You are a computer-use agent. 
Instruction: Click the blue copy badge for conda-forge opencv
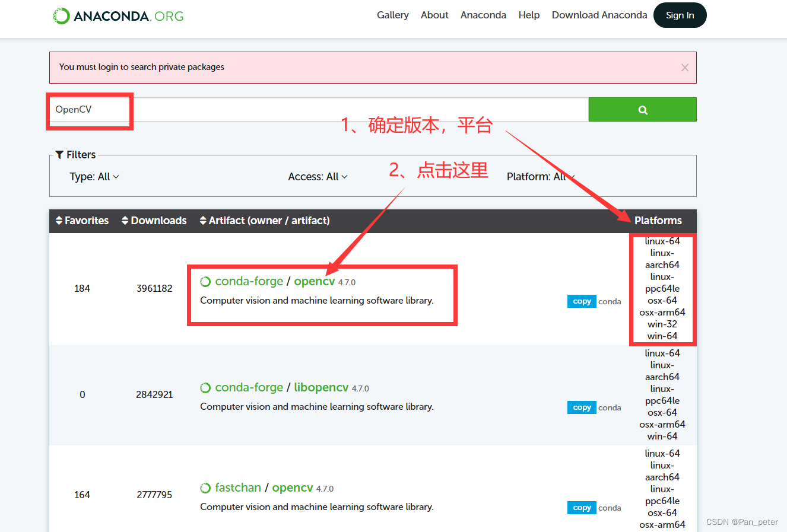581,301
